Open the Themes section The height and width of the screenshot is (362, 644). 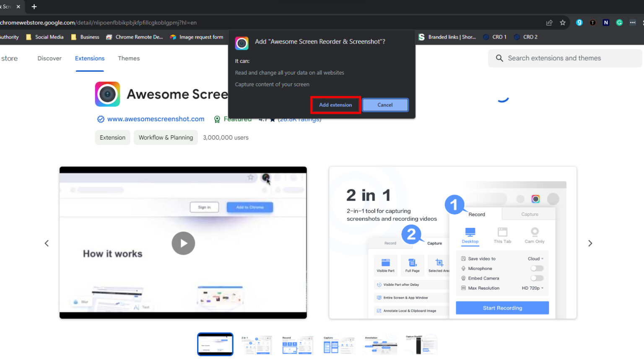click(129, 58)
